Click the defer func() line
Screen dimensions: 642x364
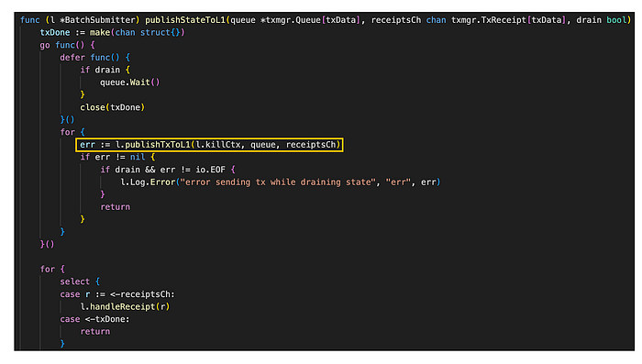point(95,58)
